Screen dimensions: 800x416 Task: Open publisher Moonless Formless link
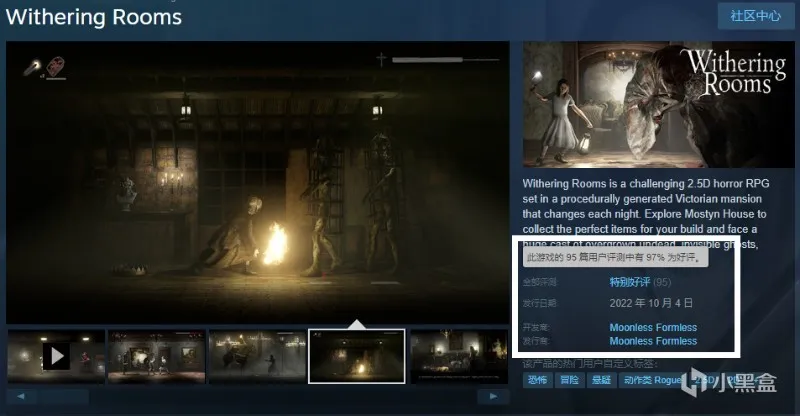(653, 340)
